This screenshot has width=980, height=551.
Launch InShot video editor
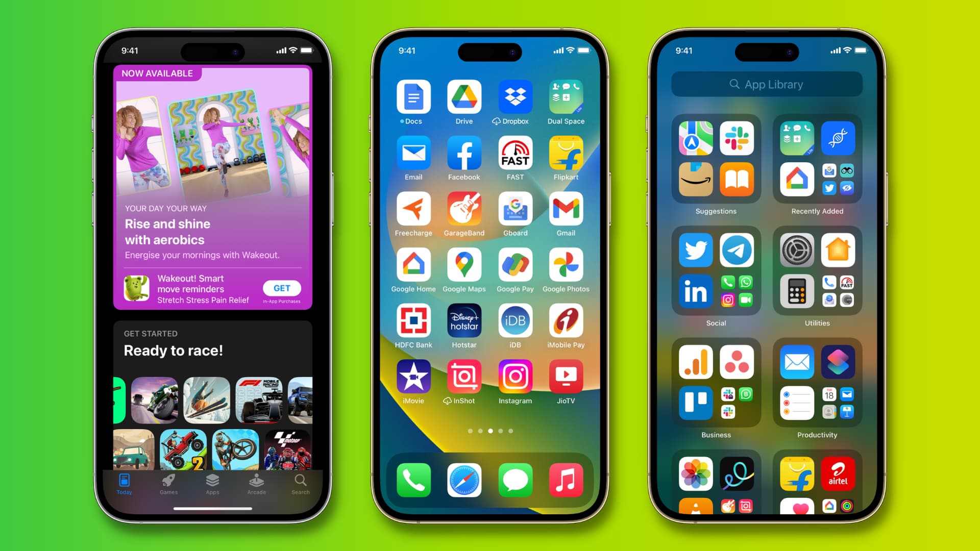(464, 378)
